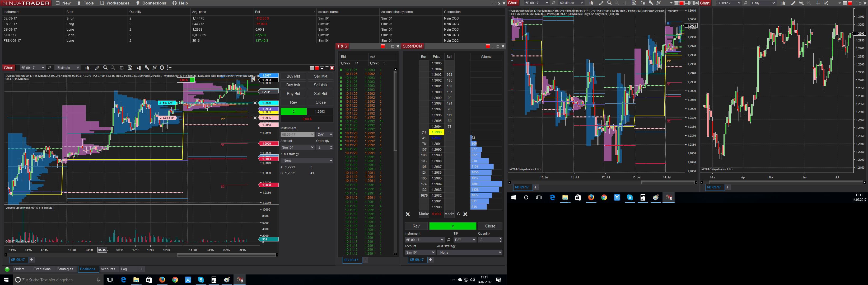Viewport: 868px width, 285px height.
Task: Click Rev button in Chart Trader
Action: [293, 103]
